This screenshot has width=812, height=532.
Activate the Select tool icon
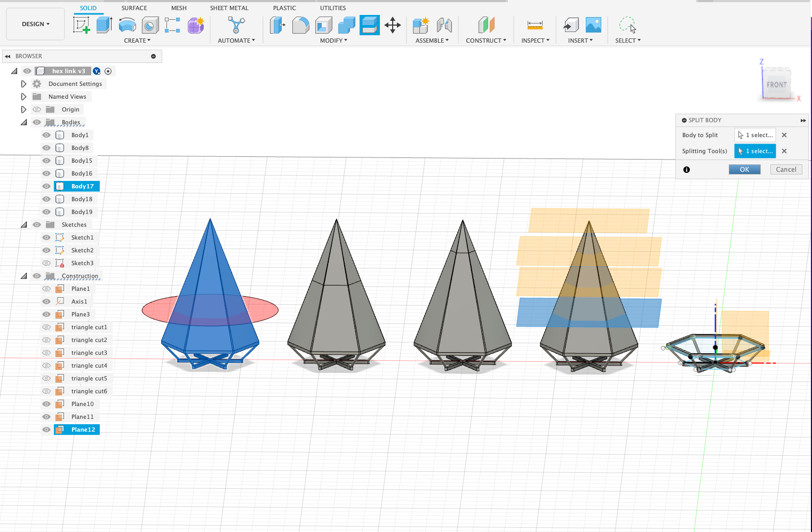627,25
